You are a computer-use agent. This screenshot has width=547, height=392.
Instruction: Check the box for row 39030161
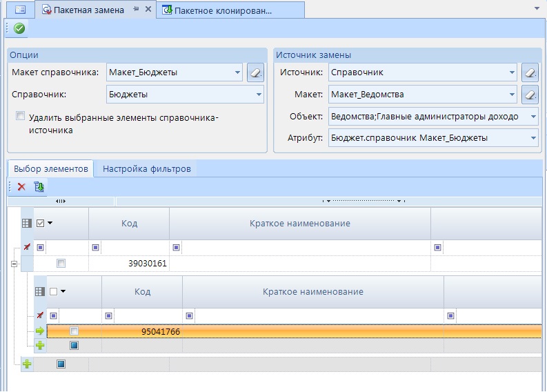(61, 263)
